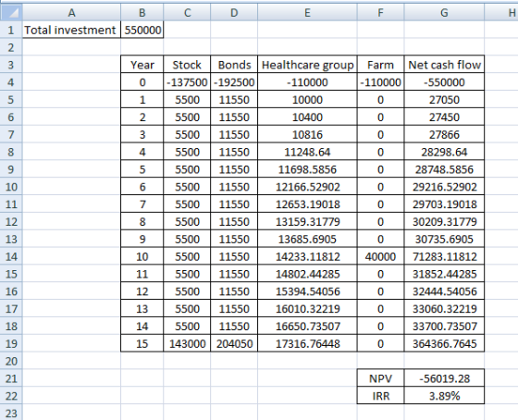Select row 23 header
The width and height of the screenshot is (518, 420).
tap(11, 413)
